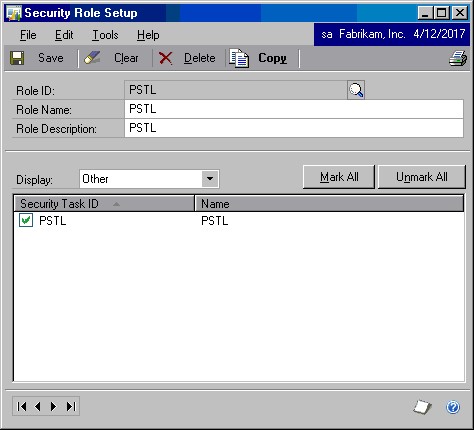Go to last record navigation arrow

click(x=71, y=406)
